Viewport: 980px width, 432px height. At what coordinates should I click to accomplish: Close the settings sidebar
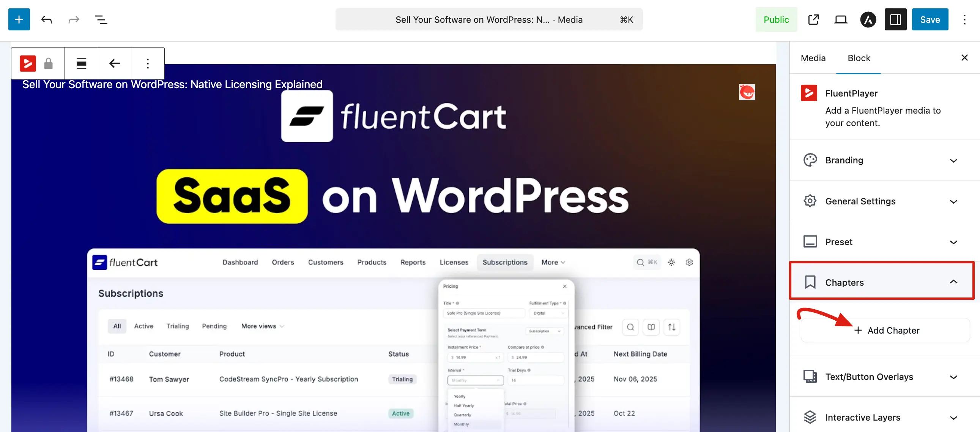tap(964, 58)
